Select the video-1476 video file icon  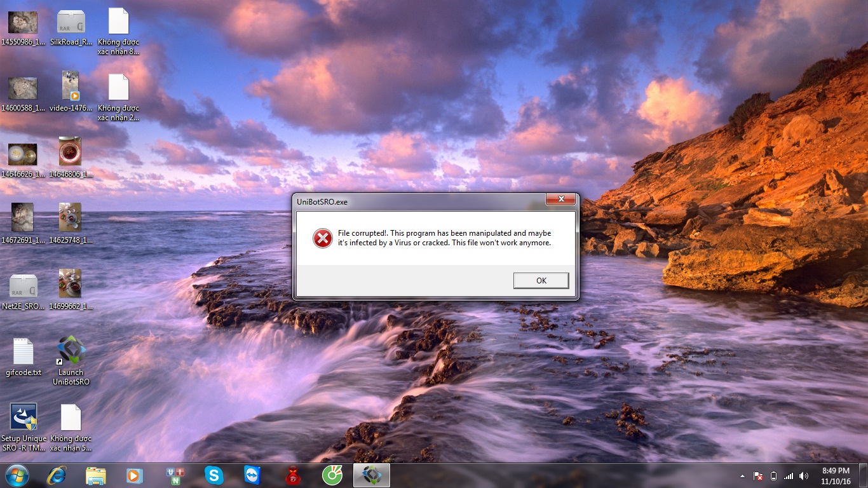71,91
